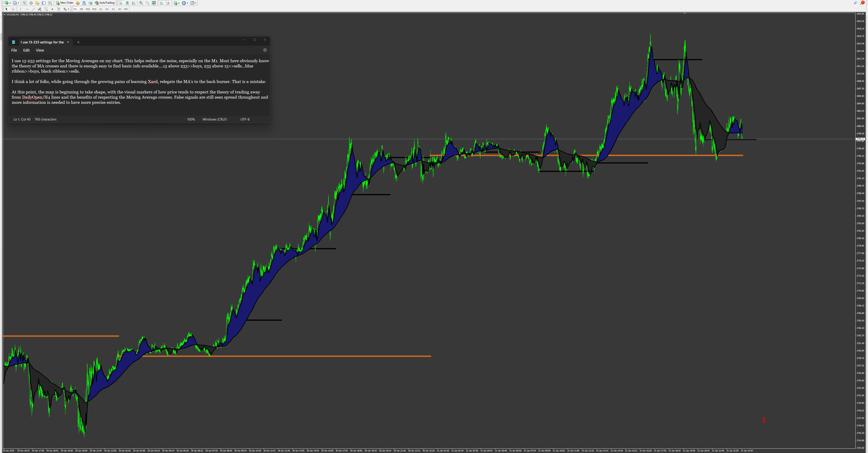The height and width of the screenshot is (453, 868).
Task: Click the zoom in magnifier icon
Action: pos(141,3)
